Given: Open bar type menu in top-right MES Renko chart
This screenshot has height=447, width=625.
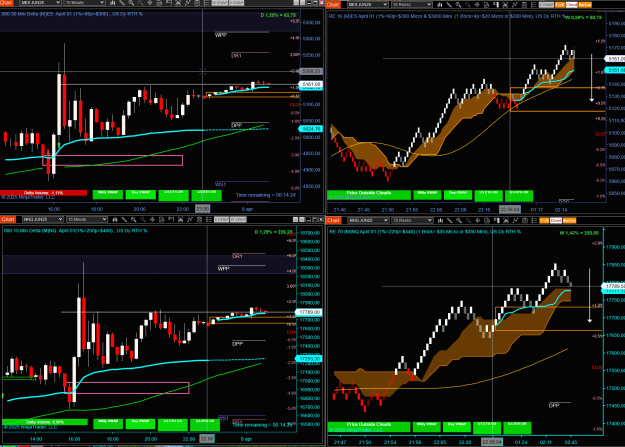Looking at the screenshot, I should tap(440, 5).
